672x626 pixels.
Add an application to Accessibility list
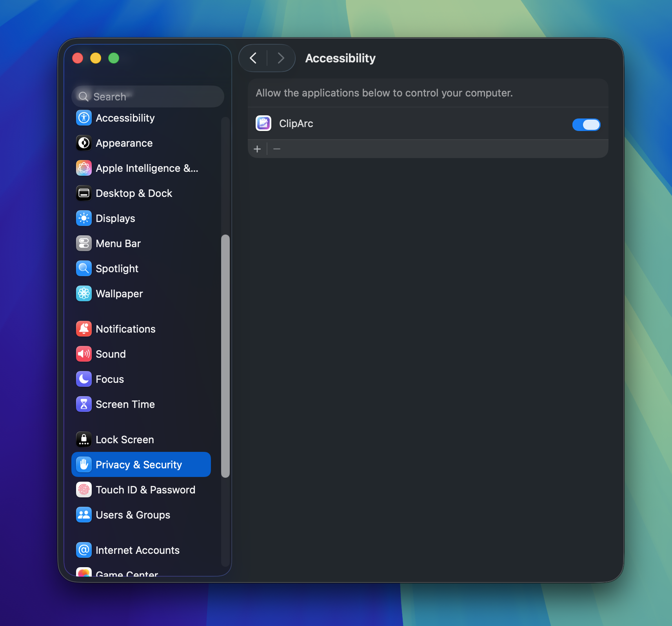(258, 149)
